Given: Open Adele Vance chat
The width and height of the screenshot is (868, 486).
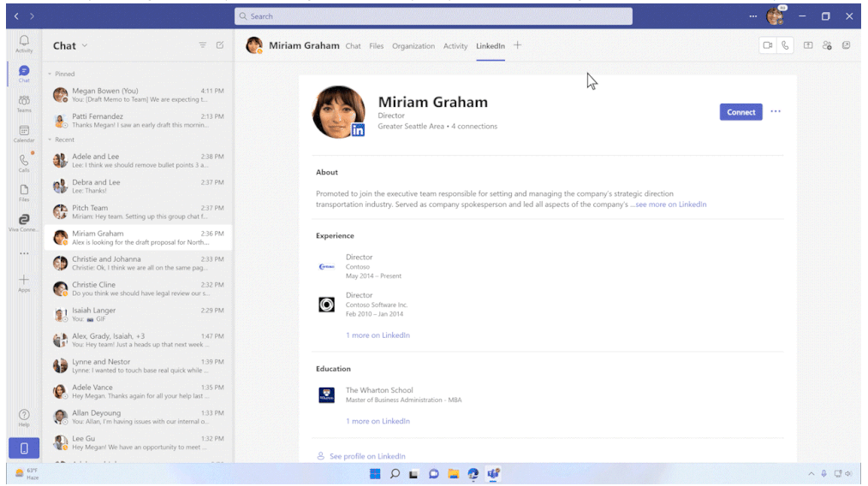Looking at the screenshot, I should pyautogui.click(x=139, y=391).
